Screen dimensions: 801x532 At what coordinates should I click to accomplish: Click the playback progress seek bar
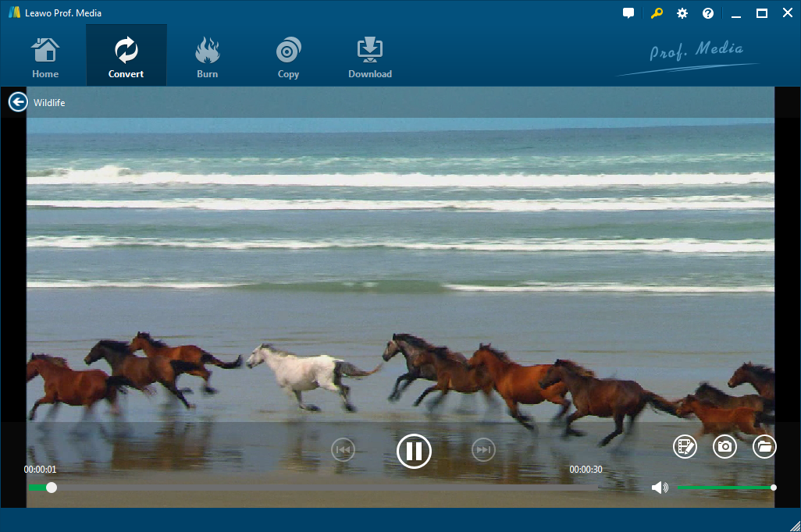pyautogui.click(x=313, y=488)
